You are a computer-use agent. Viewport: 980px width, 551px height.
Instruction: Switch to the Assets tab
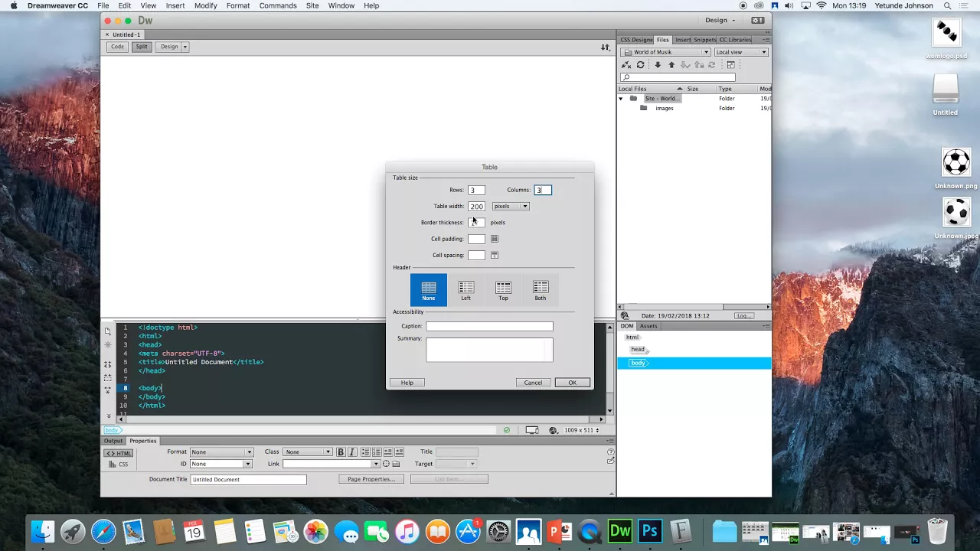tap(648, 326)
